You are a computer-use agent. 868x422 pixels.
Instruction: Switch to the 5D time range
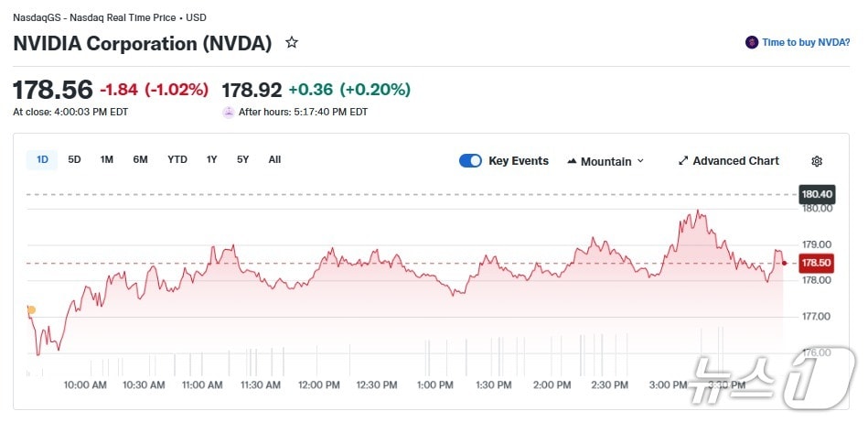(x=74, y=160)
